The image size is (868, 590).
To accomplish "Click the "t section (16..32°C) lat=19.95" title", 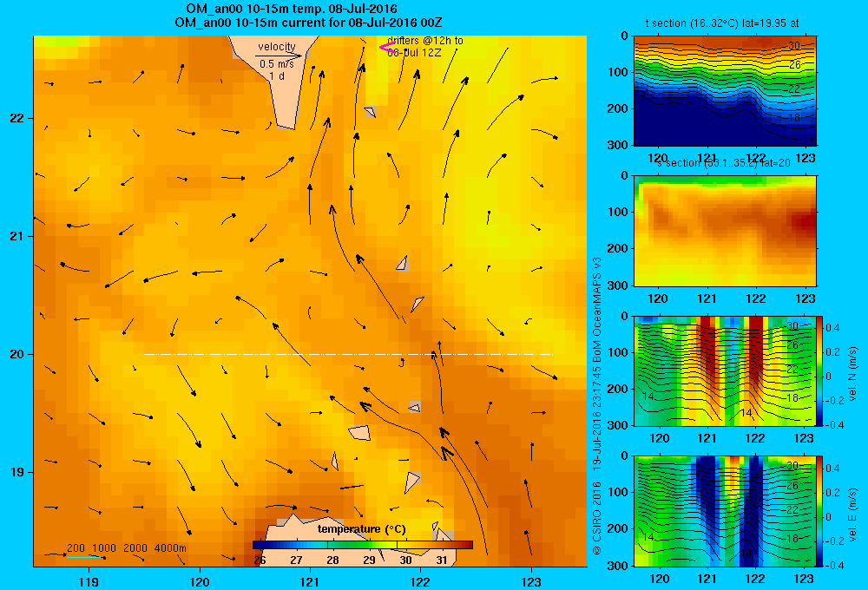I will click(x=716, y=23).
